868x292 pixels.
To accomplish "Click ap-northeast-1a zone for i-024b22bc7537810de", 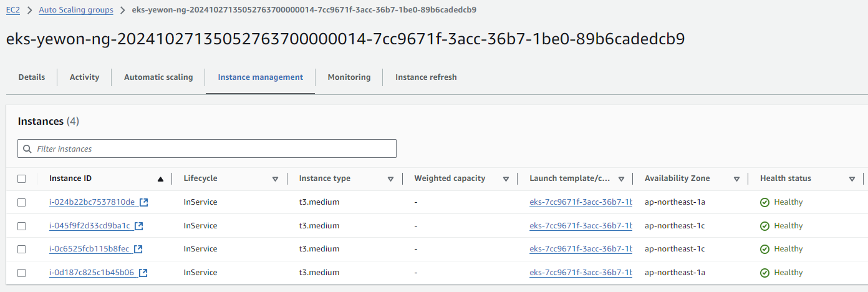I will pos(675,202).
